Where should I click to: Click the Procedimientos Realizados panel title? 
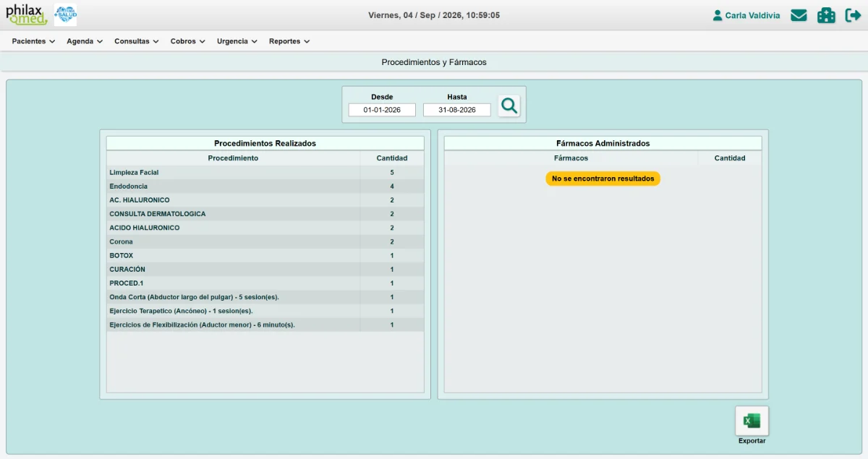[265, 143]
